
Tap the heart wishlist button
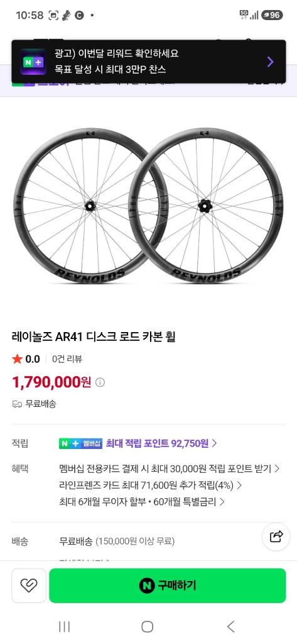29,586
